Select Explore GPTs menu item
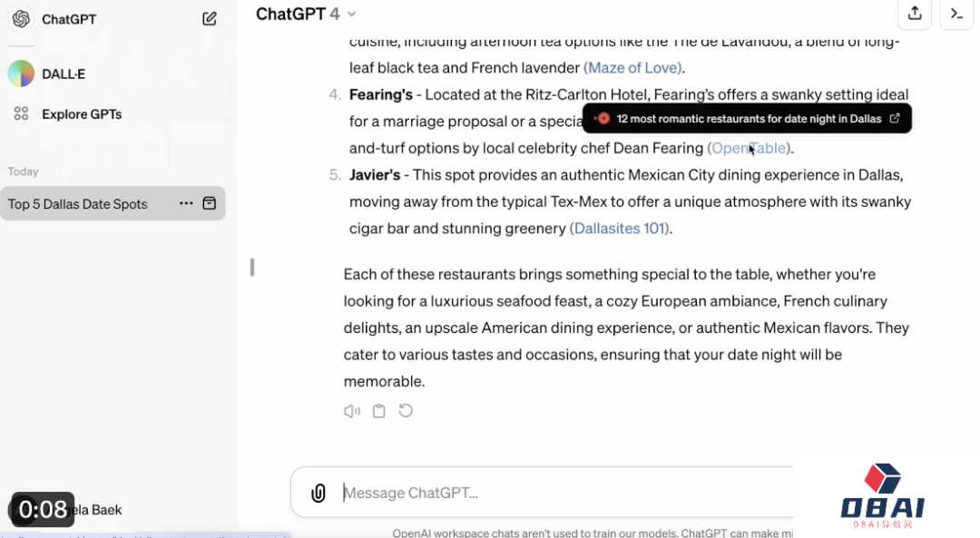Image resolution: width=980 pixels, height=538 pixels. tap(82, 114)
